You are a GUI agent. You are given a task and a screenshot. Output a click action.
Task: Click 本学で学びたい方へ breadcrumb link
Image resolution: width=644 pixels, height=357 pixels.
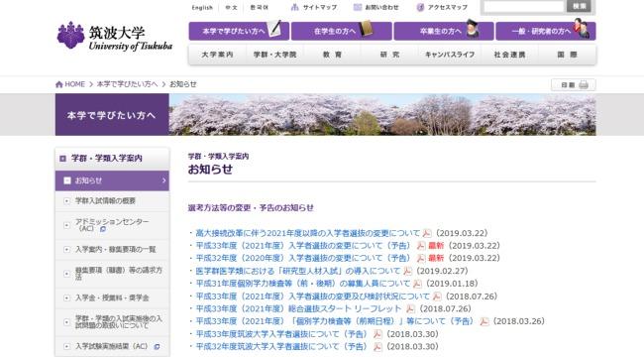click(128, 84)
